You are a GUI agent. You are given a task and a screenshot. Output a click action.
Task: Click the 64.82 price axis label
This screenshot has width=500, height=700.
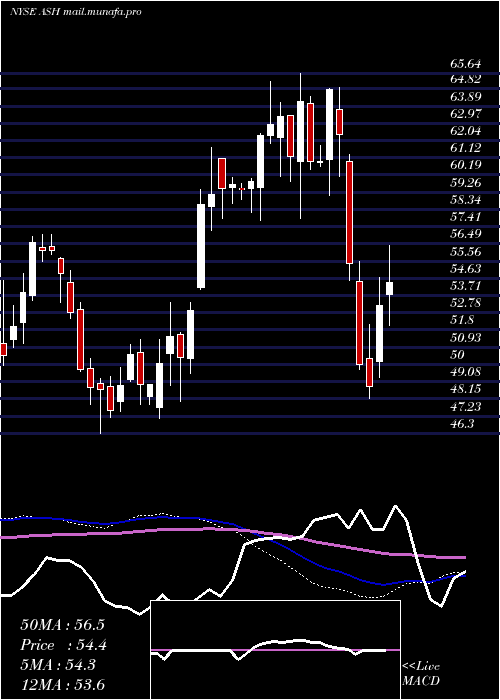click(466, 79)
